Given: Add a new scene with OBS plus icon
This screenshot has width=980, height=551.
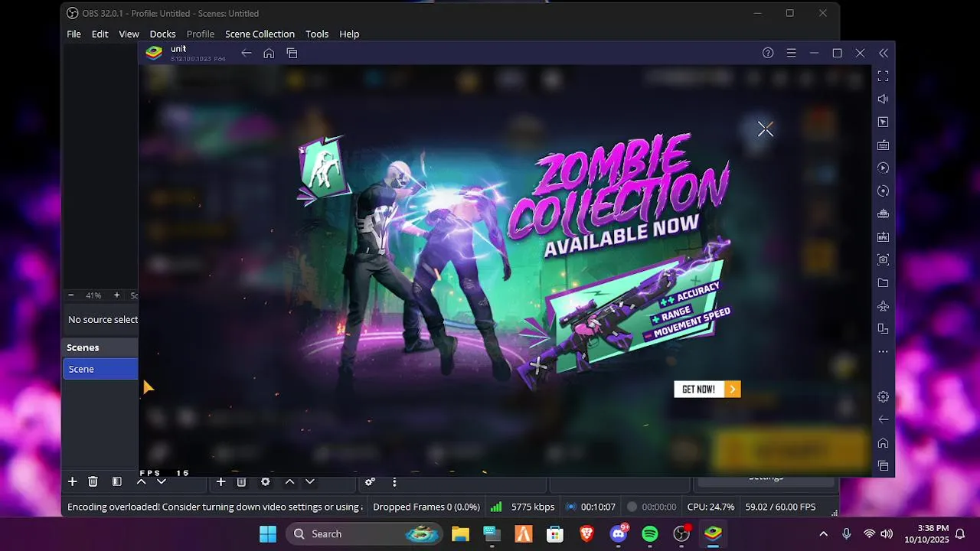Looking at the screenshot, I should pos(72,481).
